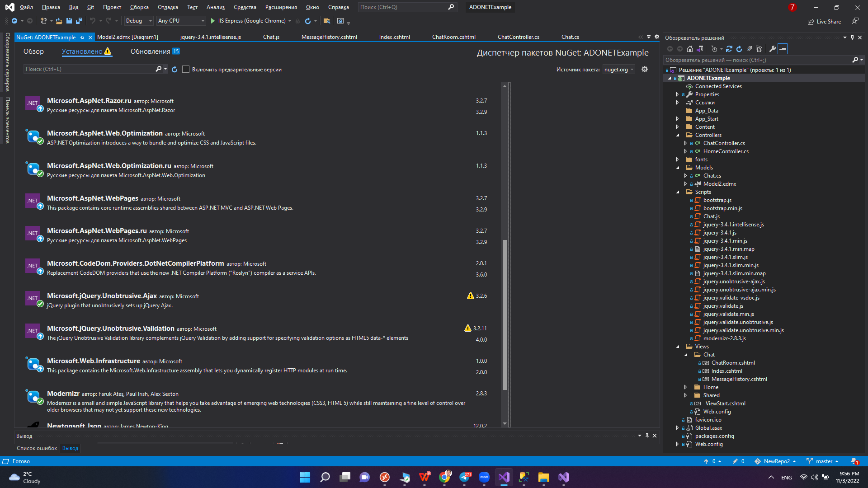Pin the Solution Explorer panel

[852, 38]
